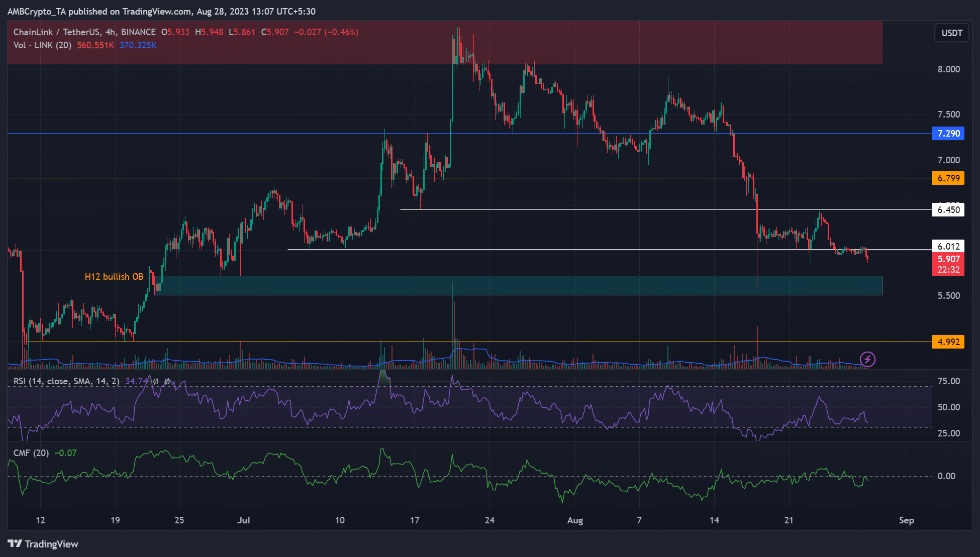The height and width of the screenshot is (557, 980).
Task: Click the Jul label on the time axis
Action: tap(244, 520)
